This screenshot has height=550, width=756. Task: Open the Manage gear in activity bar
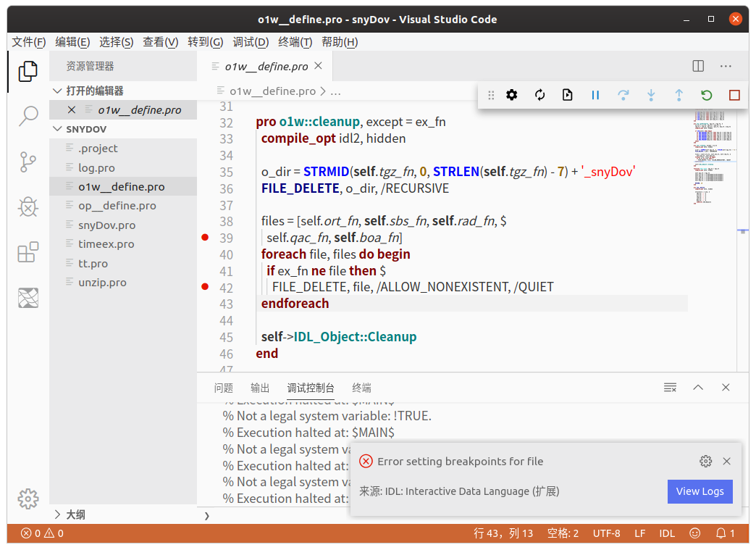(x=28, y=499)
